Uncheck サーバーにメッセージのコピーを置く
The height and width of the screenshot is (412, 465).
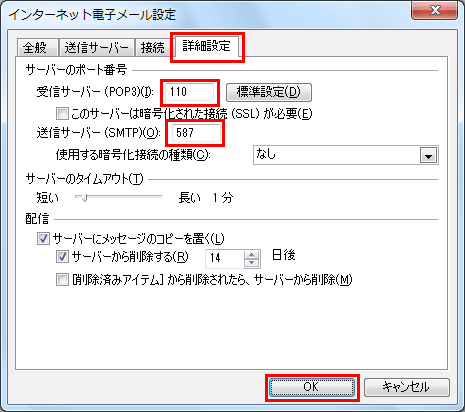pyautogui.click(x=43, y=239)
